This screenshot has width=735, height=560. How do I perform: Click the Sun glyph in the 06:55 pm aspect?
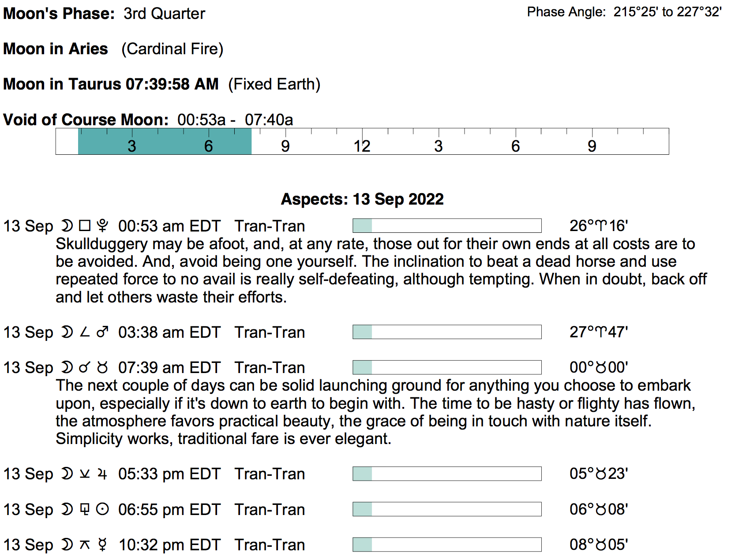pyautogui.click(x=102, y=509)
